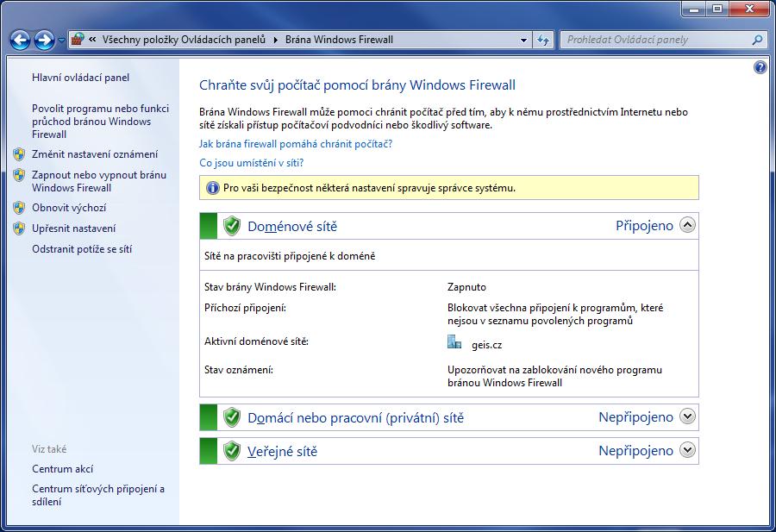The image size is (776, 532).
Task: Open Co jsou umístění v síti link
Action: (x=252, y=163)
